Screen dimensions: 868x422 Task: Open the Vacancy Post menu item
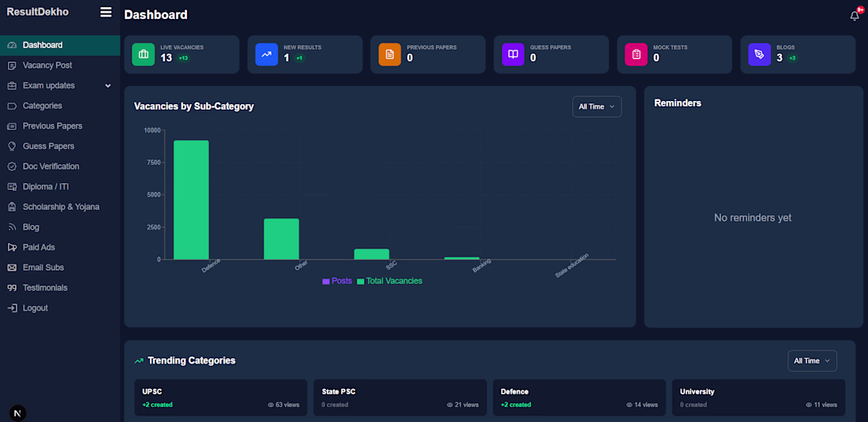tap(60, 65)
